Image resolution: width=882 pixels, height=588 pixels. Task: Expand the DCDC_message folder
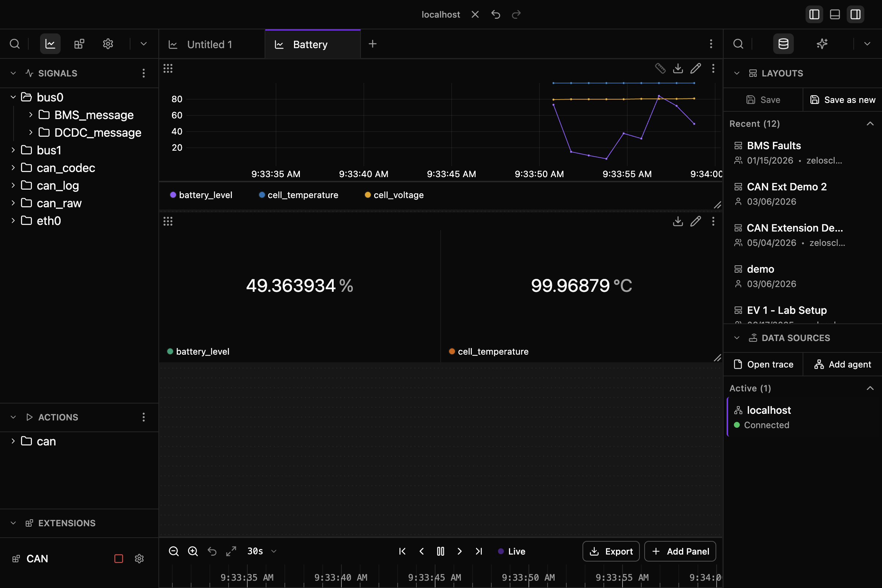(31, 132)
